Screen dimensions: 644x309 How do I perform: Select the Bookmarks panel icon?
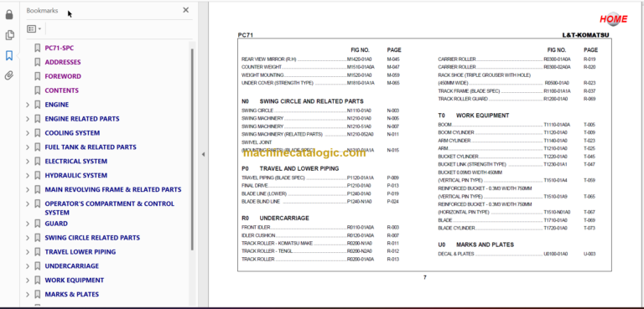point(9,55)
